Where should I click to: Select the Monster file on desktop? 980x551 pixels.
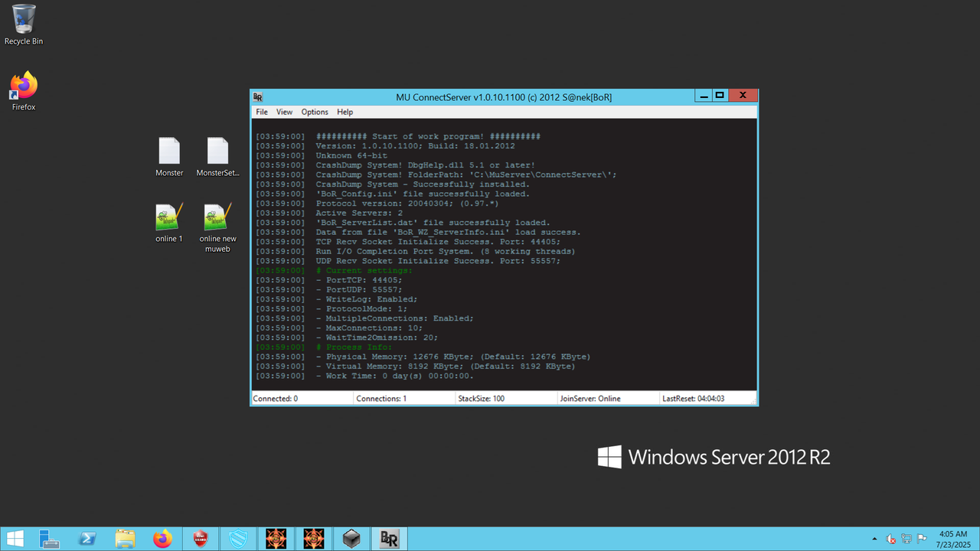pos(169,157)
